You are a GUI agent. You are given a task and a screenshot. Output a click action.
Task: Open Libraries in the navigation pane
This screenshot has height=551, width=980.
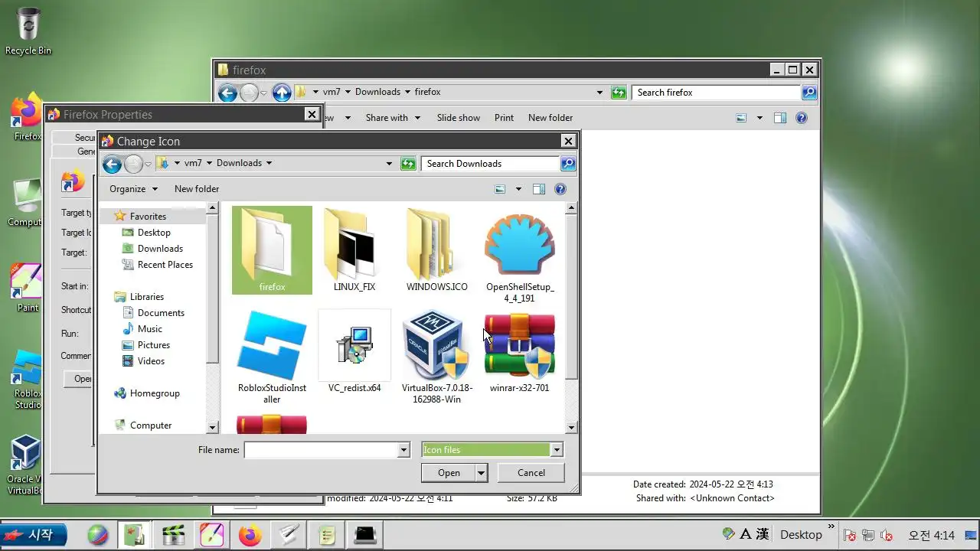click(x=146, y=297)
